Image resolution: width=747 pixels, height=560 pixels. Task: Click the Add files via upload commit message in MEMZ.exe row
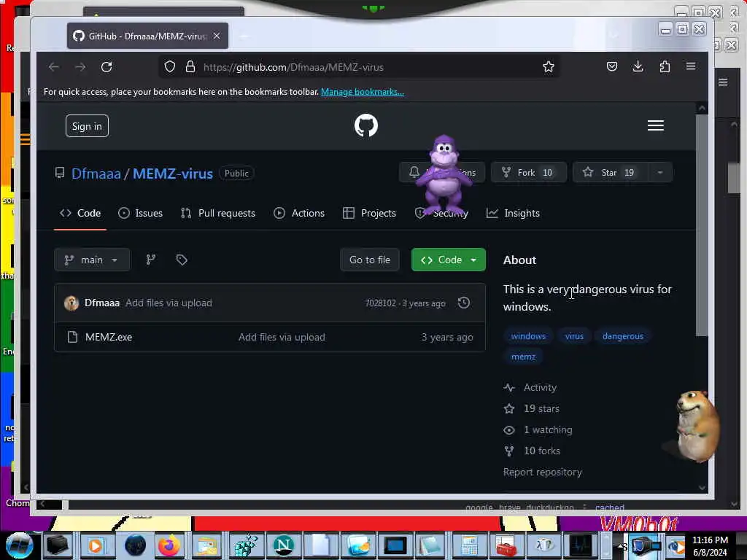coord(282,337)
